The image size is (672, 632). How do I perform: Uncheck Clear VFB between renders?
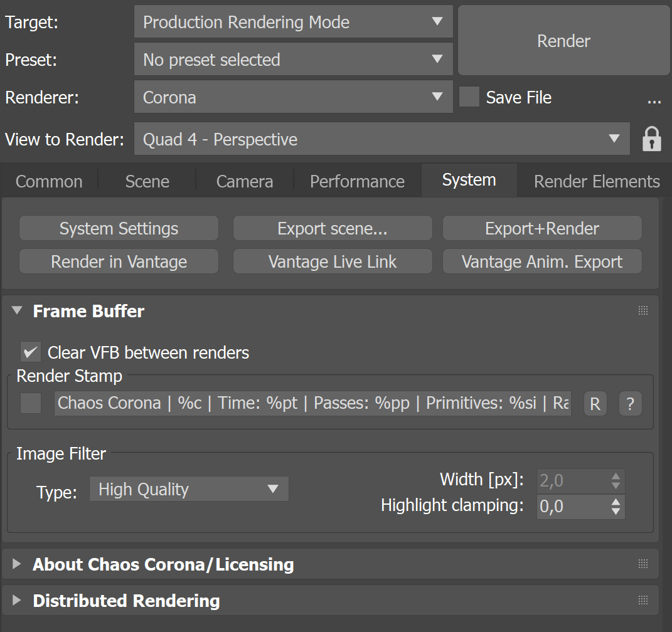(31, 352)
